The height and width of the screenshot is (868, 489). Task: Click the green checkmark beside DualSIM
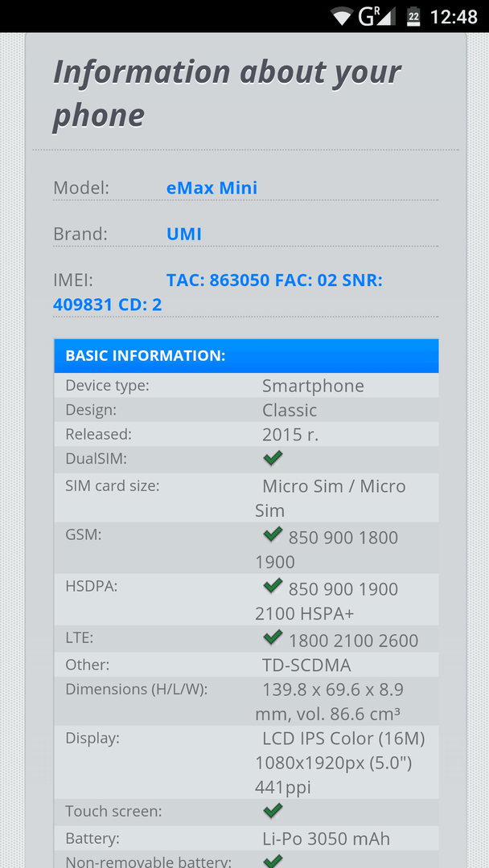pos(273,458)
